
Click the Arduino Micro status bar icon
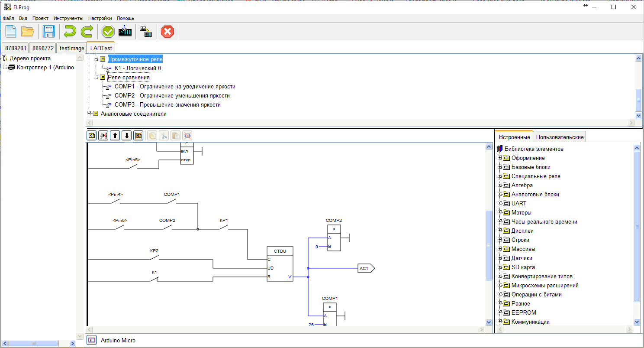[92, 340]
